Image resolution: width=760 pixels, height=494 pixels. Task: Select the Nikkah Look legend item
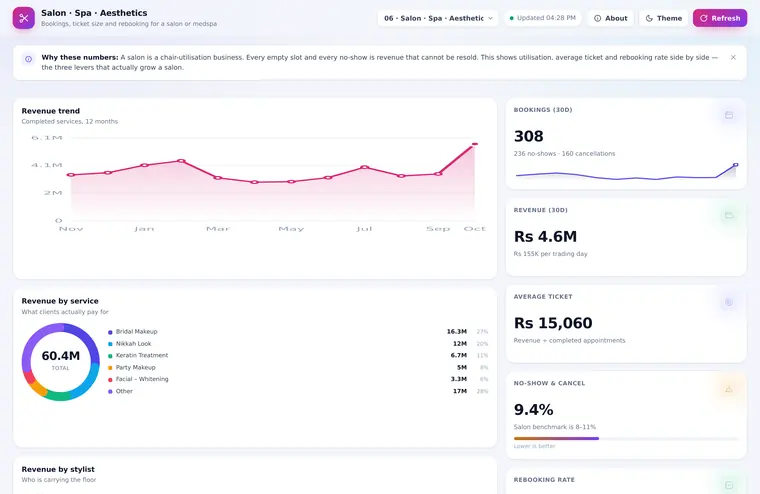pos(298,344)
